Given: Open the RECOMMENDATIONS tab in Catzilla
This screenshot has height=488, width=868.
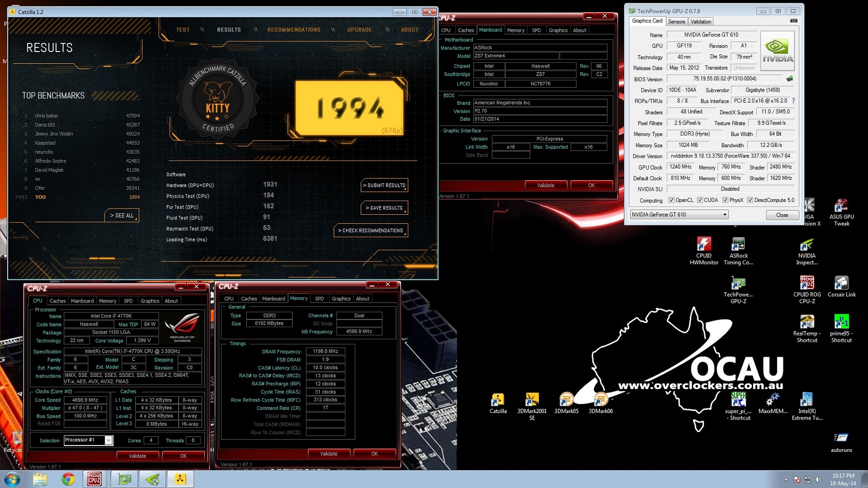Looking at the screenshot, I should 294,30.
